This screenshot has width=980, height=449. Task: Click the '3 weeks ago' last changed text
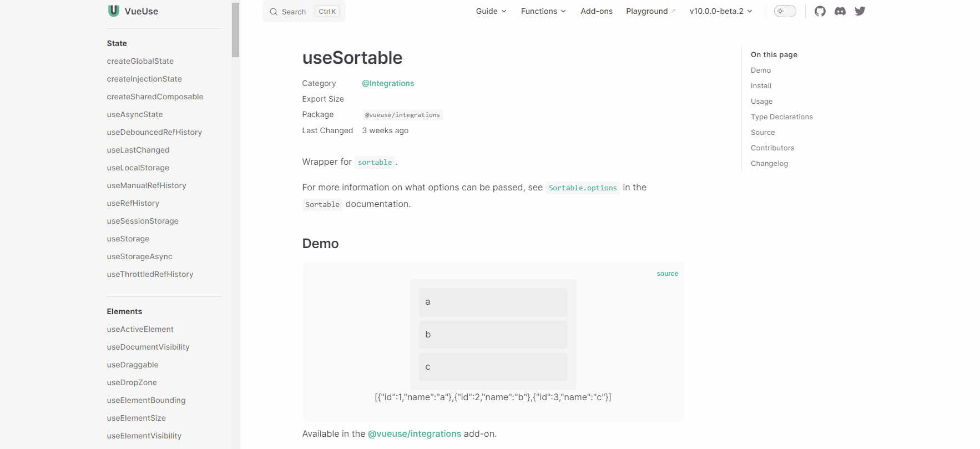coord(385,130)
